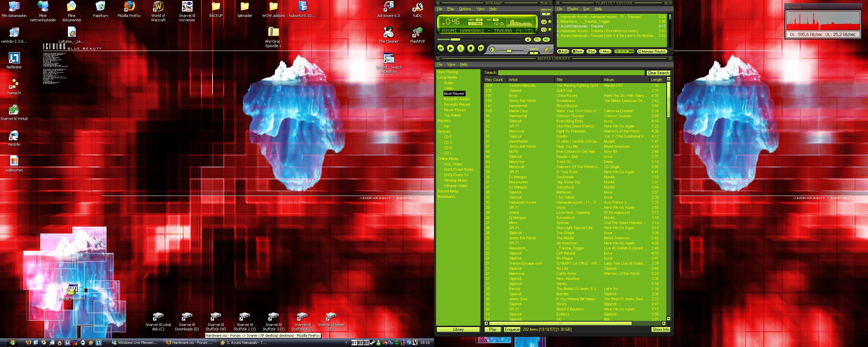This screenshot has width=868, height=347.
Task: Pause playback in Winamp
Action: (x=460, y=48)
